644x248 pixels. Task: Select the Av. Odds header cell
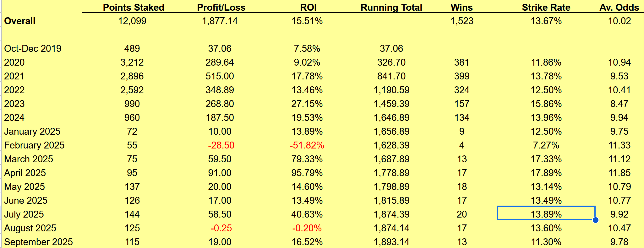(619, 7)
